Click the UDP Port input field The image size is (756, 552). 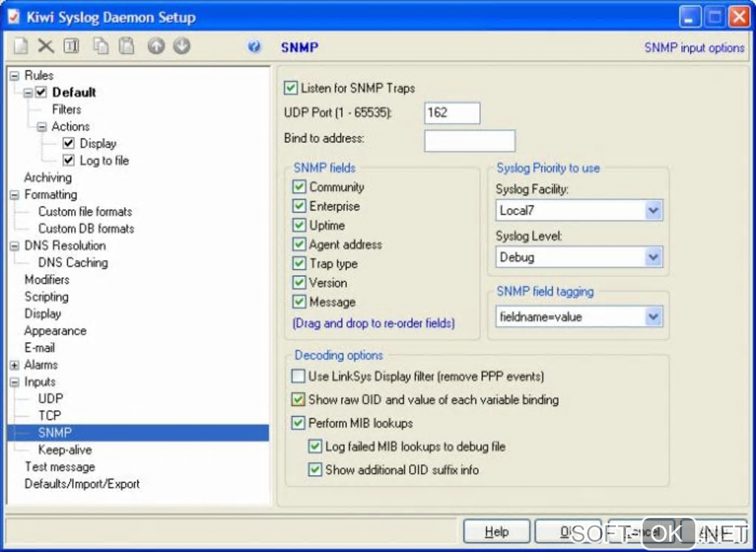point(452,113)
